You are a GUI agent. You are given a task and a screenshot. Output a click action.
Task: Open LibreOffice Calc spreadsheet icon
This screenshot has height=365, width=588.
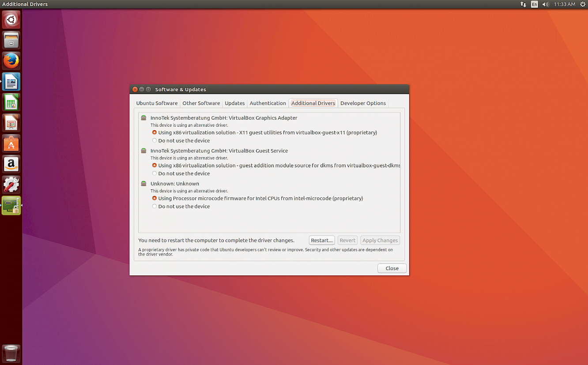click(11, 102)
